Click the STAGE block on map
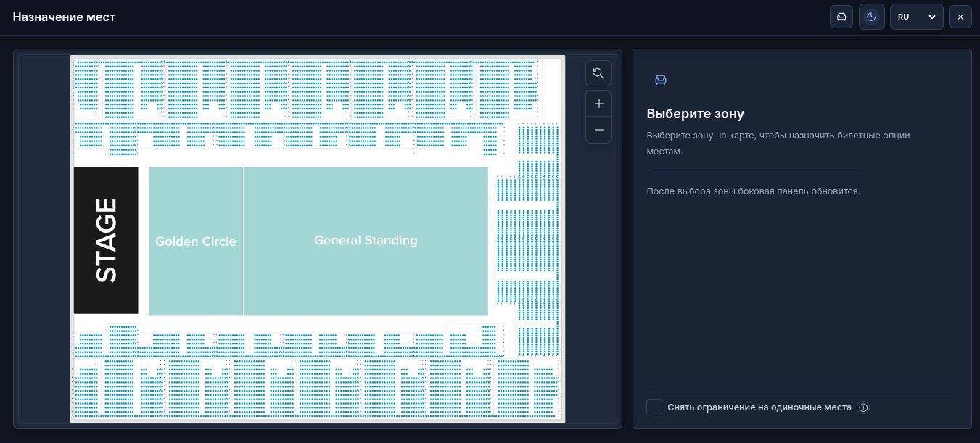Image resolution: width=980 pixels, height=443 pixels. (x=106, y=241)
